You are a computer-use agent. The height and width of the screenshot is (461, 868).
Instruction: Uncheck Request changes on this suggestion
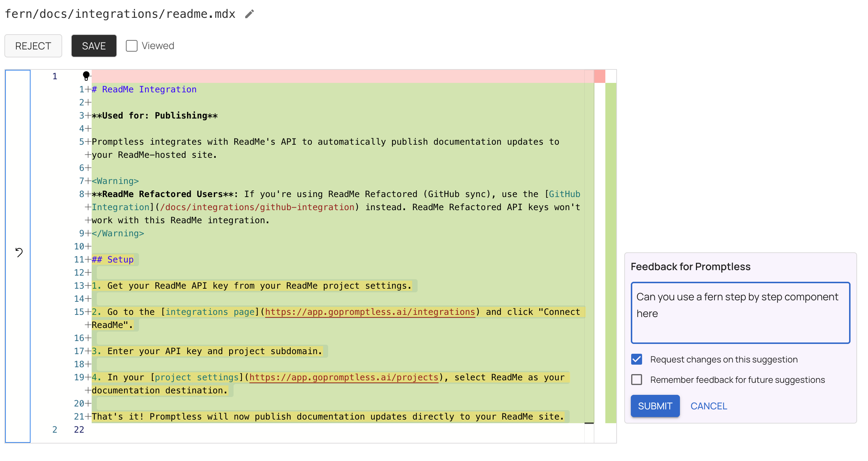637,359
